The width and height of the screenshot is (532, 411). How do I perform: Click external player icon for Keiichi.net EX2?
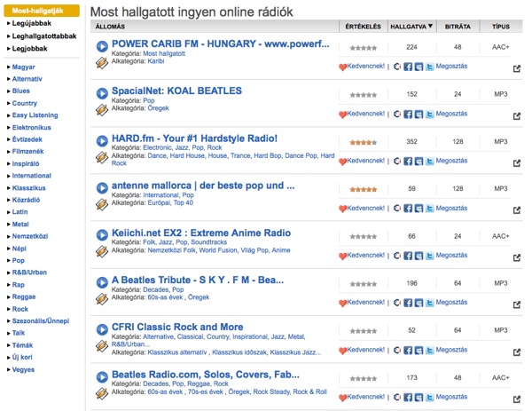pos(102,252)
